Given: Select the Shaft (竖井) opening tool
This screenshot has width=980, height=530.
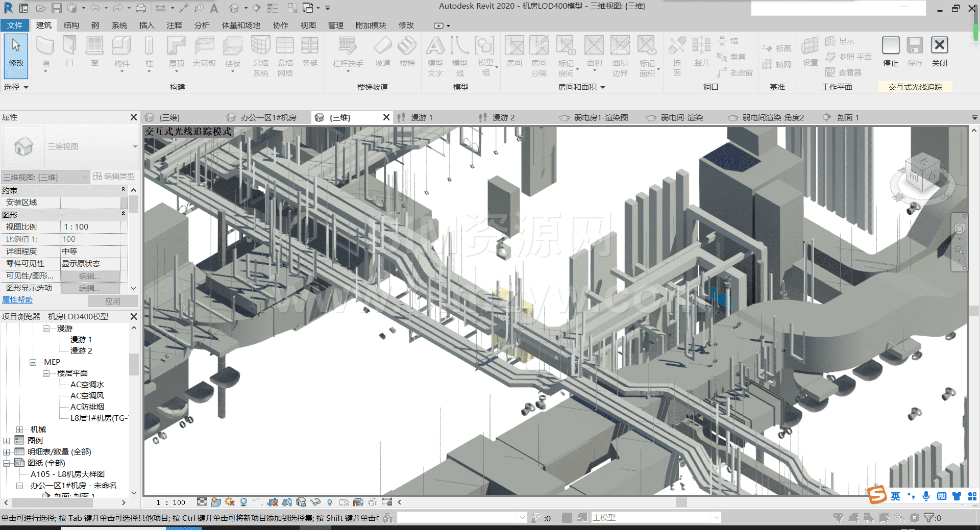Looking at the screenshot, I should 701,52.
